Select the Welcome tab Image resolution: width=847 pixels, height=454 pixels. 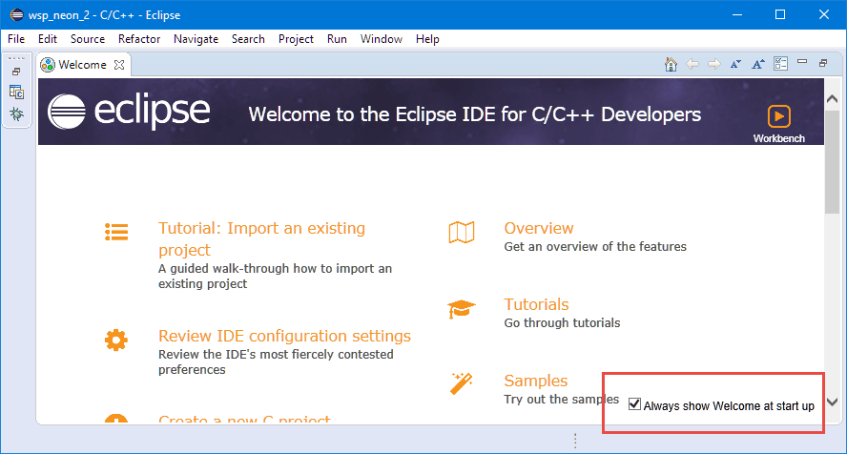pos(83,65)
